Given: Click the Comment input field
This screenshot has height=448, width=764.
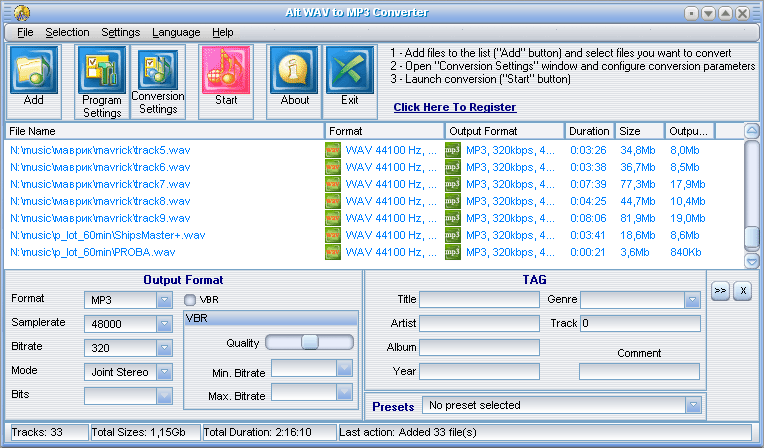Looking at the screenshot, I should (639, 371).
